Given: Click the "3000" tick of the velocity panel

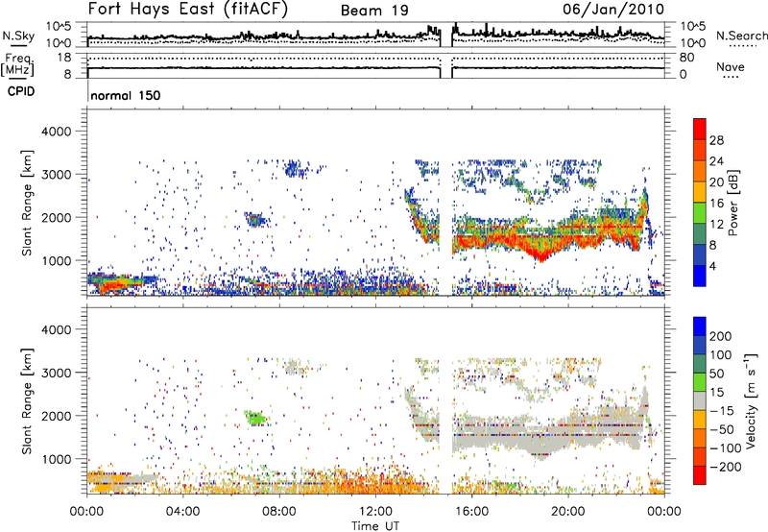Looking at the screenshot, I should click(x=56, y=373).
